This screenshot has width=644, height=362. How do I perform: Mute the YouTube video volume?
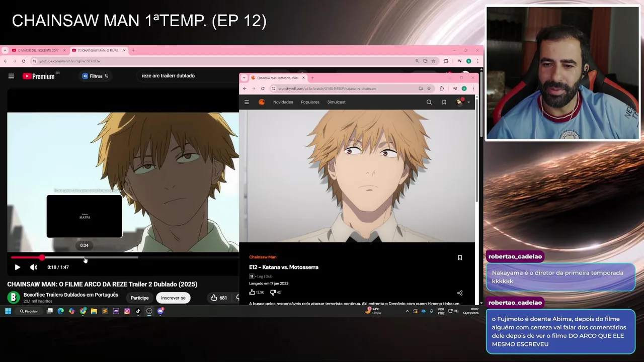(34, 267)
